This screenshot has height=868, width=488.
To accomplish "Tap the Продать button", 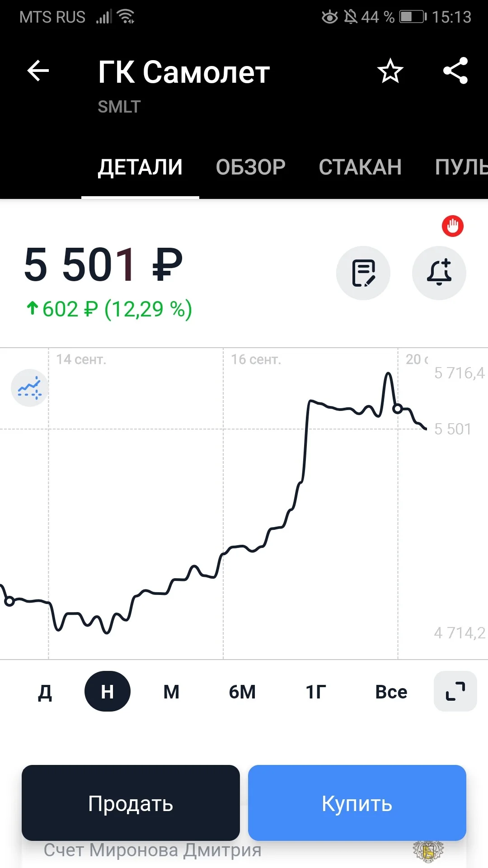I will coord(131,803).
